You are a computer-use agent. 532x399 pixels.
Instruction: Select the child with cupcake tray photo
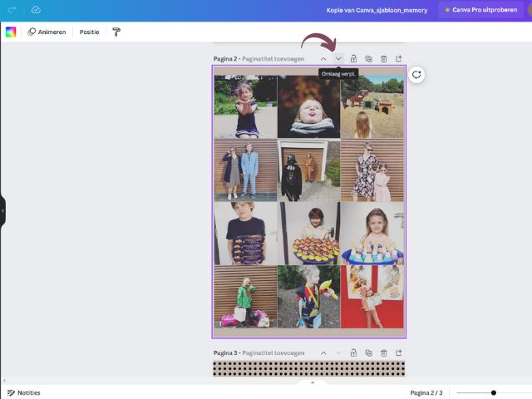pos(308,234)
